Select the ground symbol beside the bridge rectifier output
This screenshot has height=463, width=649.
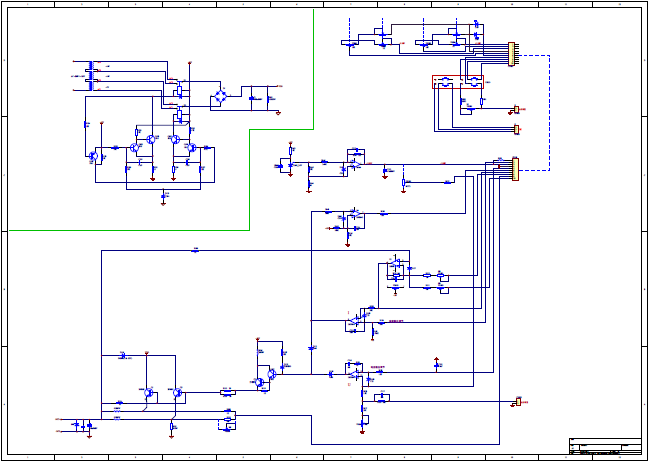278,113
